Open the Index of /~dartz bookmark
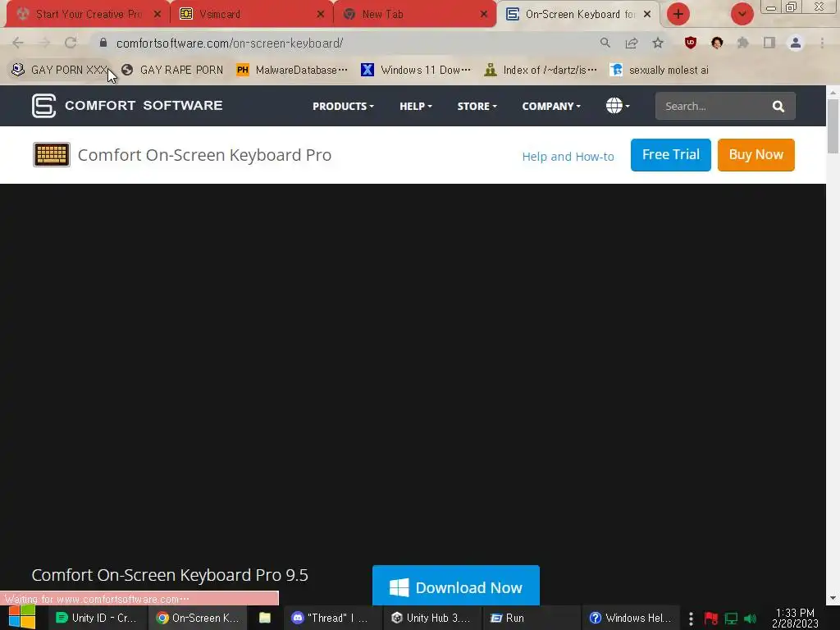Screen dimensions: 840x630 pyautogui.click(x=541, y=70)
